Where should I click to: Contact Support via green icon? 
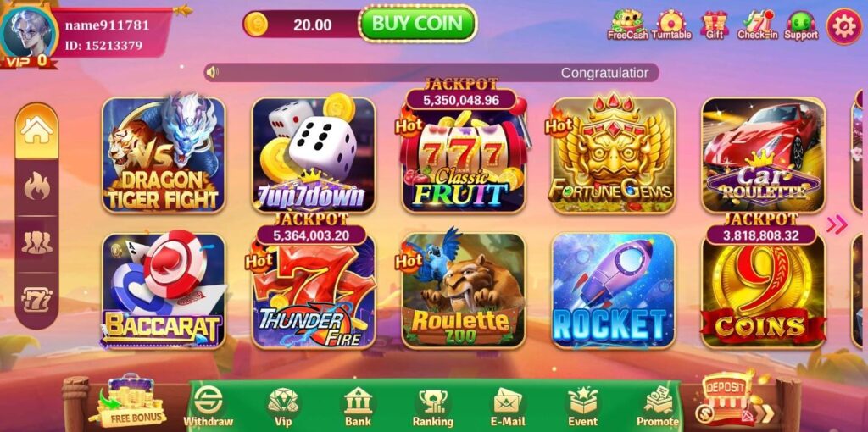point(800,25)
